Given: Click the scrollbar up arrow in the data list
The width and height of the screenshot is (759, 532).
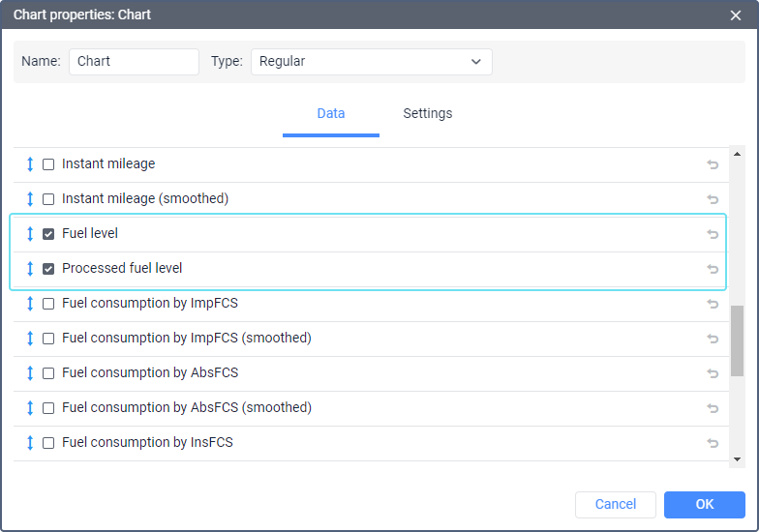Looking at the screenshot, I should pos(737,154).
